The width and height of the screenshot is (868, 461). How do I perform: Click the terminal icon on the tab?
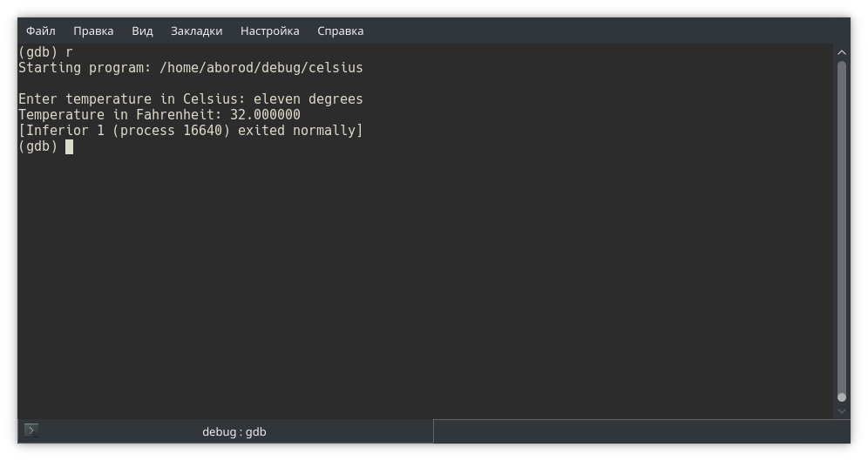[x=31, y=430]
